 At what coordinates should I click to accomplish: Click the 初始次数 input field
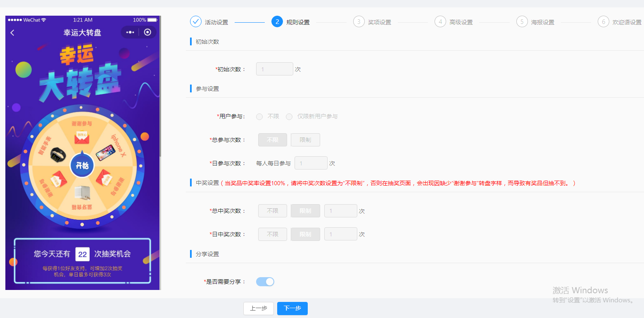(275, 69)
